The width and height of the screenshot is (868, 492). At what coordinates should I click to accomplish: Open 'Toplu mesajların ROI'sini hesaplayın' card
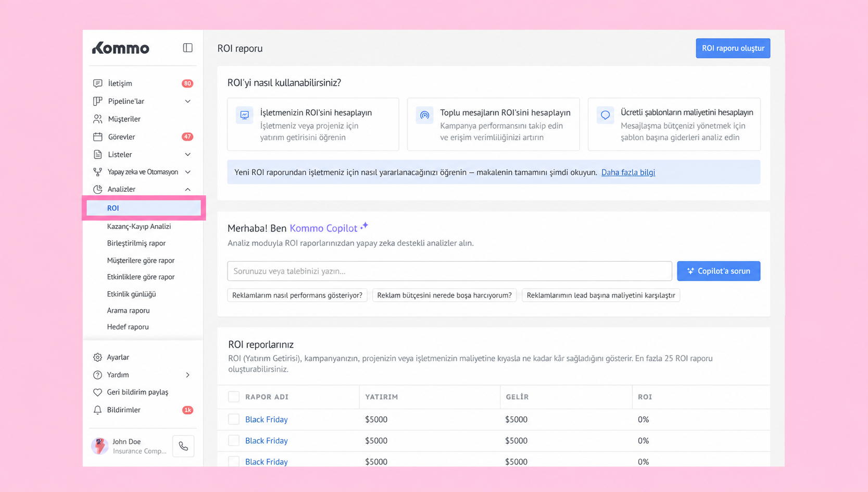click(x=493, y=124)
